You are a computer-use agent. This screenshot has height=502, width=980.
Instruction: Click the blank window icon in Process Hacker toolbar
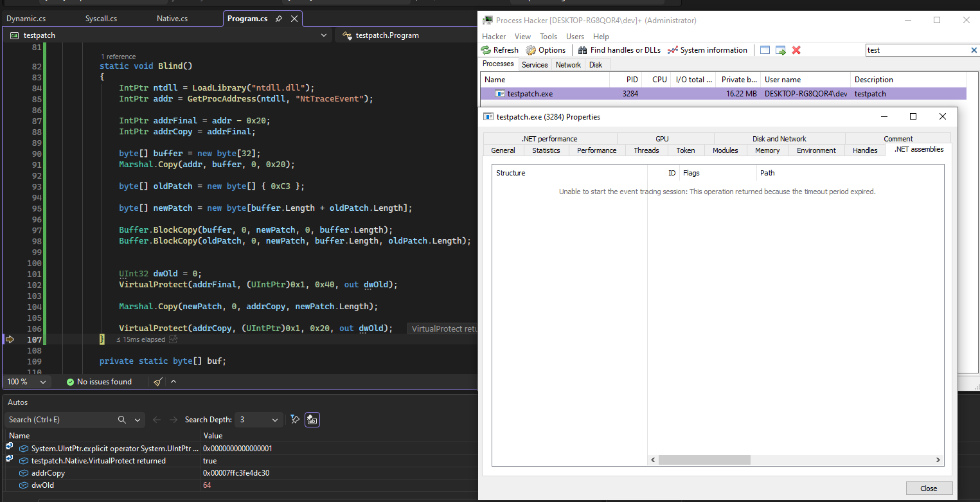click(x=765, y=50)
